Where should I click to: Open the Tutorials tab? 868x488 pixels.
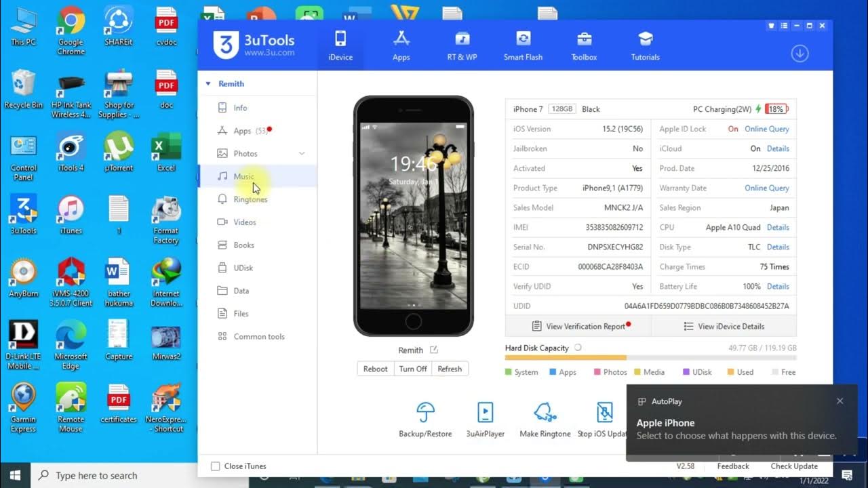click(x=645, y=45)
